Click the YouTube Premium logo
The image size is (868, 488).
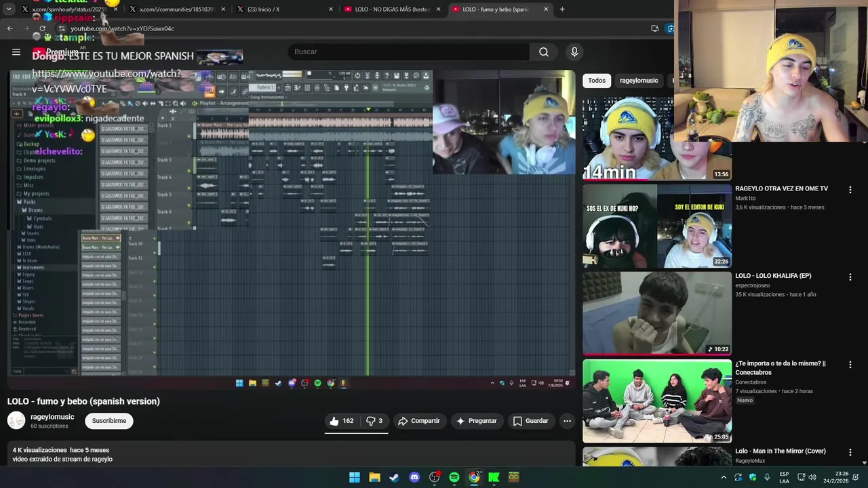(56, 52)
